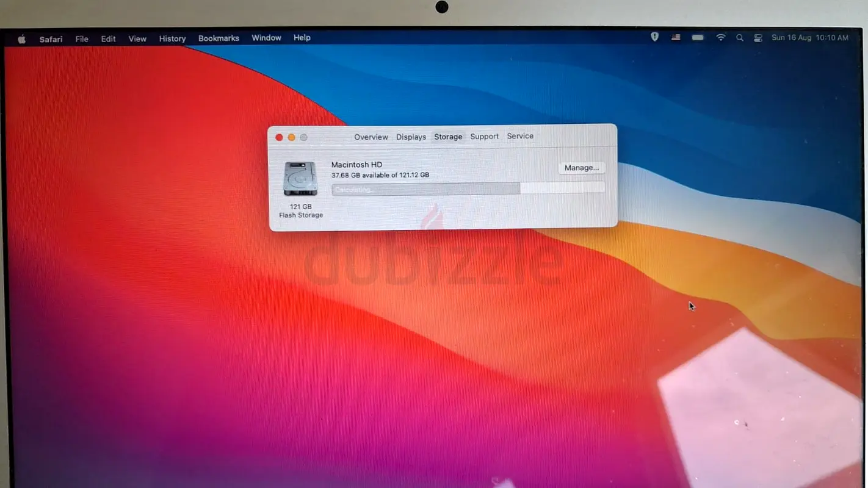The image size is (868, 488).
Task: Open the Wi-Fi menu
Action: tap(721, 37)
